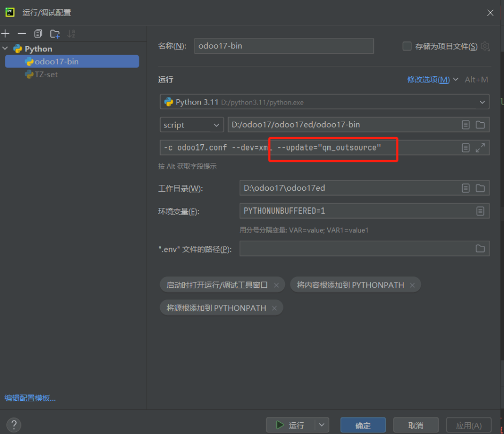
Task: Cancel with the 取消 button
Action: tap(416, 425)
